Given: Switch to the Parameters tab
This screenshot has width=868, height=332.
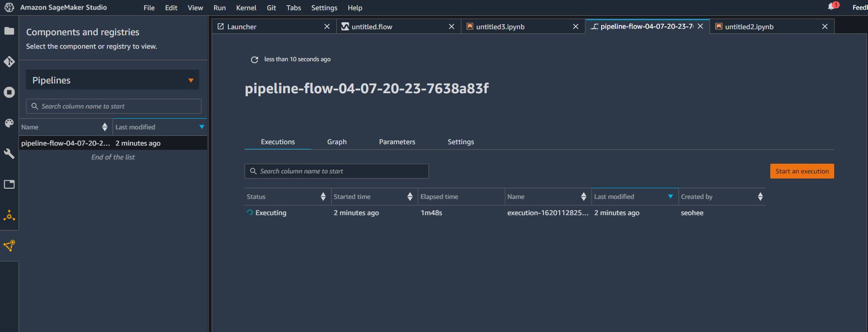Looking at the screenshot, I should click(397, 142).
